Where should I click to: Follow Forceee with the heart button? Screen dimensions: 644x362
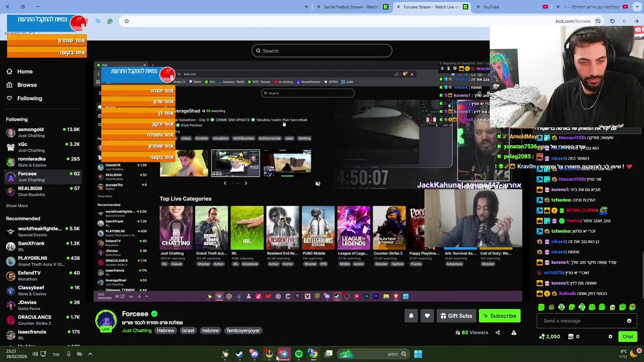coord(427,316)
